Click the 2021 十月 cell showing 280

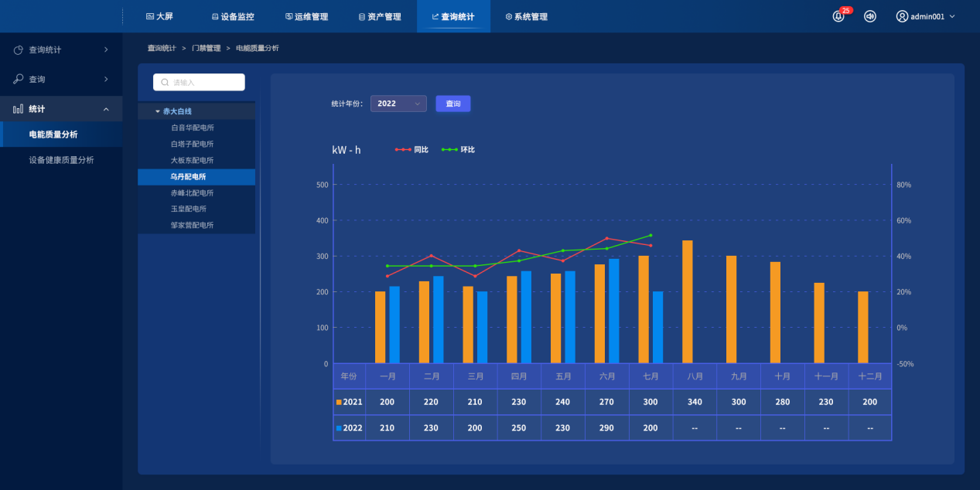click(x=782, y=402)
